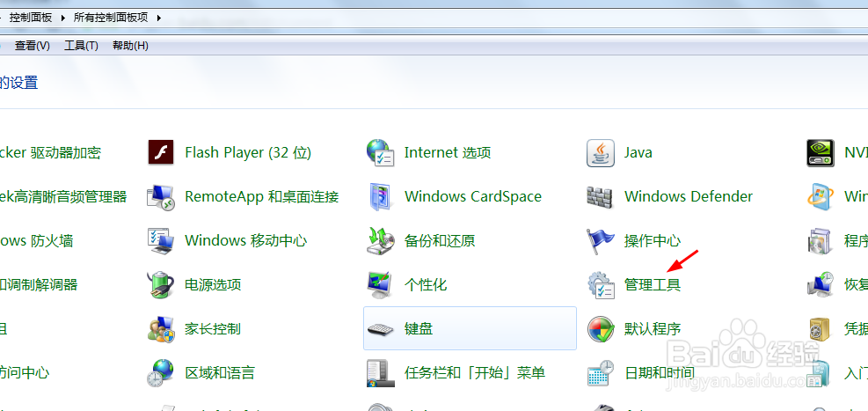This screenshot has width=868, height=411.
Task: Click the 程序 disc box icon
Action: 820,241
